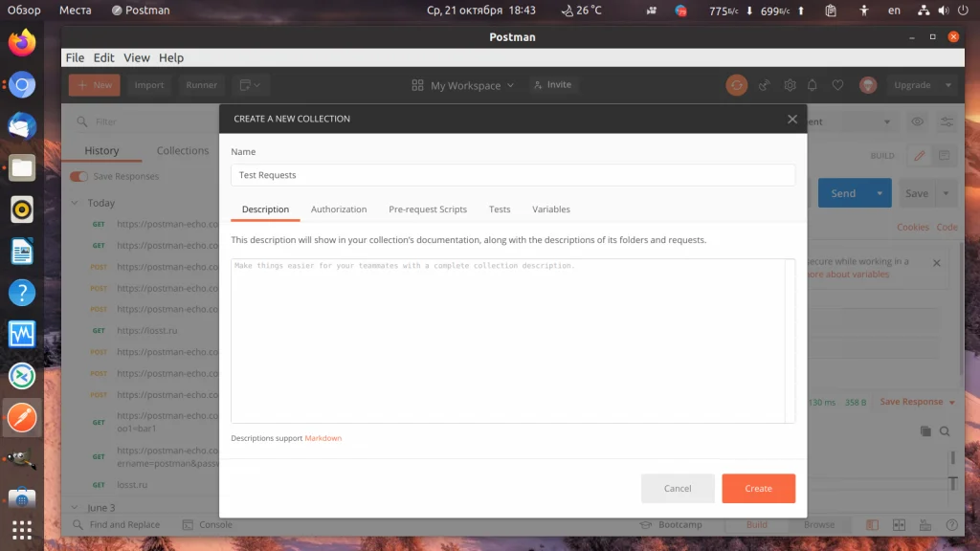The width and height of the screenshot is (980, 551).
Task: Open the View menu
Action: (136, 57)
